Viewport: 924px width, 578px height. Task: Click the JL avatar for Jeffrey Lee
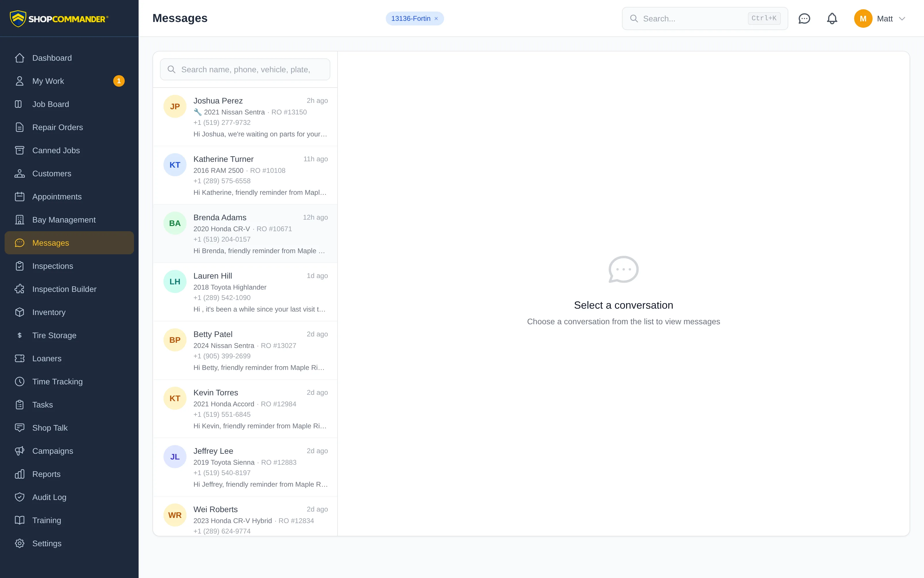[175, 457]
